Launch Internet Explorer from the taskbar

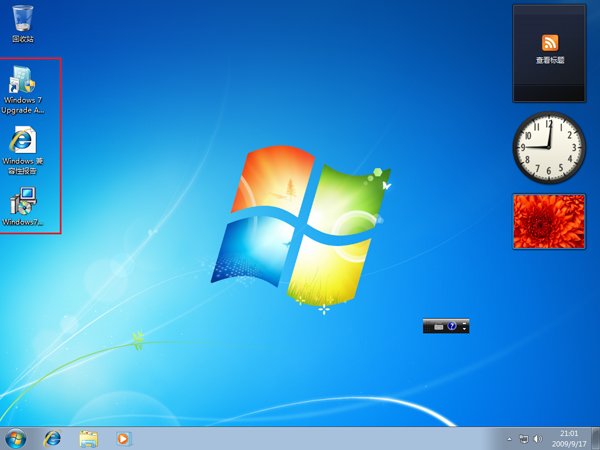click(x=52, y=439)
